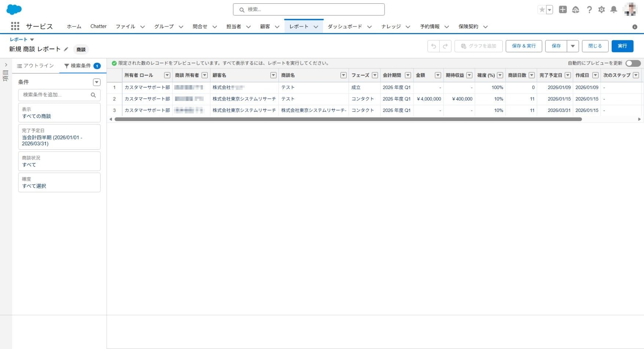
Task: Open the App Launcher grid icon
Action: (x=15, y=26)
